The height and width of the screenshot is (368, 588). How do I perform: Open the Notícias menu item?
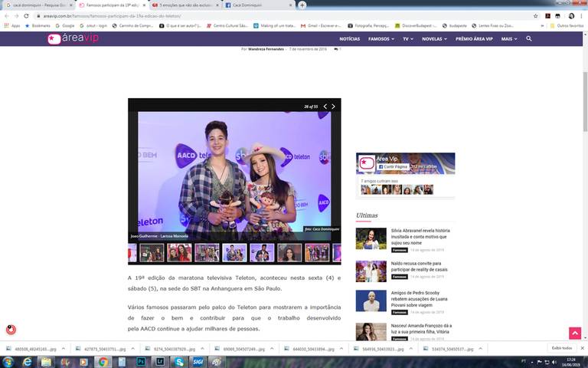pyautogui.click(x=349, y=39)
